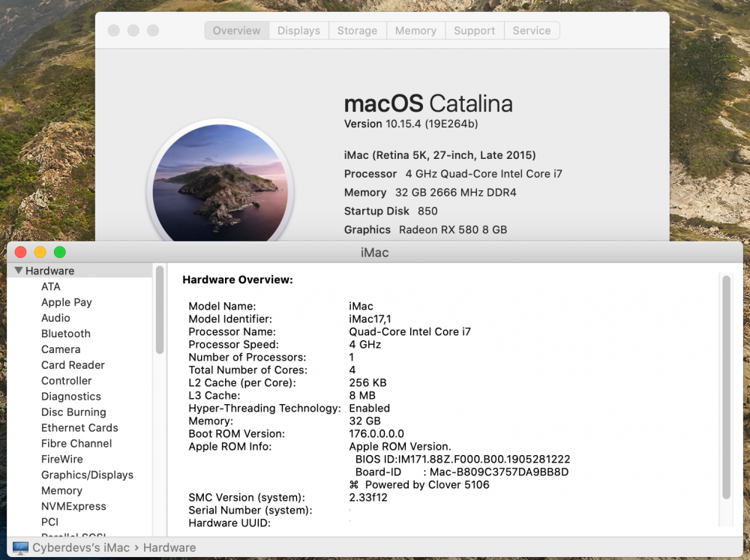Screen dimensions: 750x560
Task: Click the Graphics Radeon RX 580 8 GB line
Action: click(425, 229)
